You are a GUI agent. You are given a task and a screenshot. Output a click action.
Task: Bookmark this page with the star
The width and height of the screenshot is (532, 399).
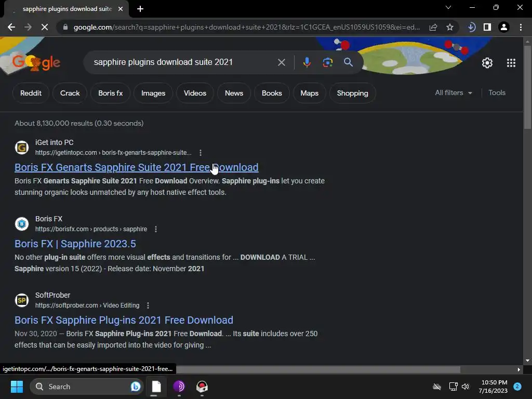[450, 27]
